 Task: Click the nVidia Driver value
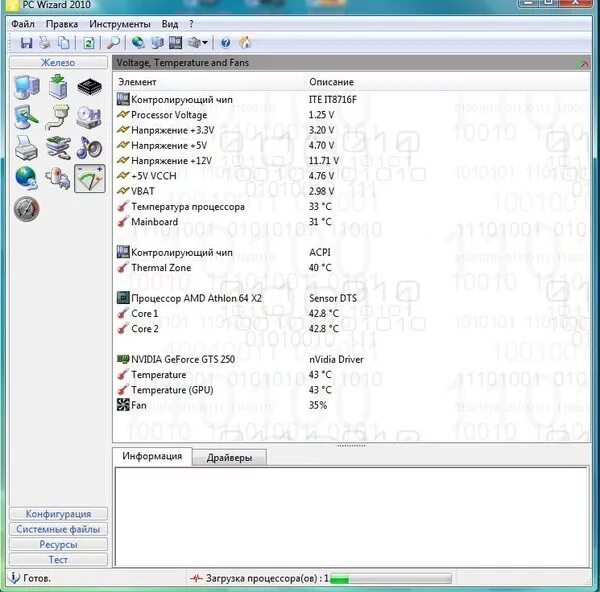336,359
